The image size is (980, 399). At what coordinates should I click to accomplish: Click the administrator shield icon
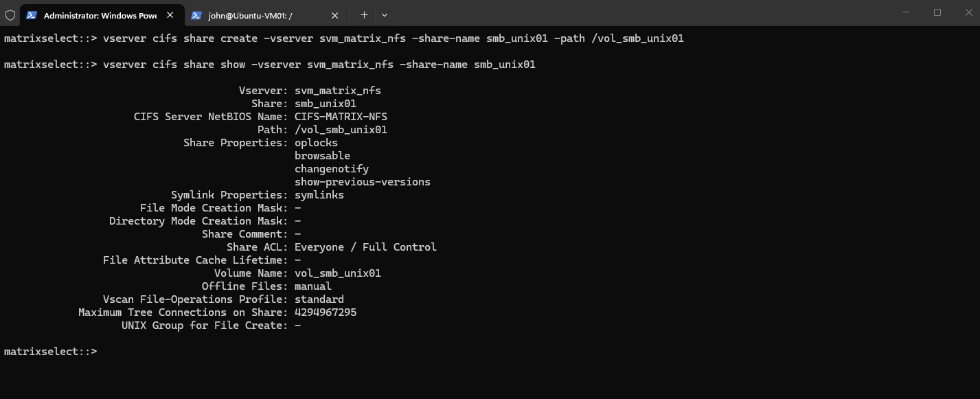click(x=10, y=14)
